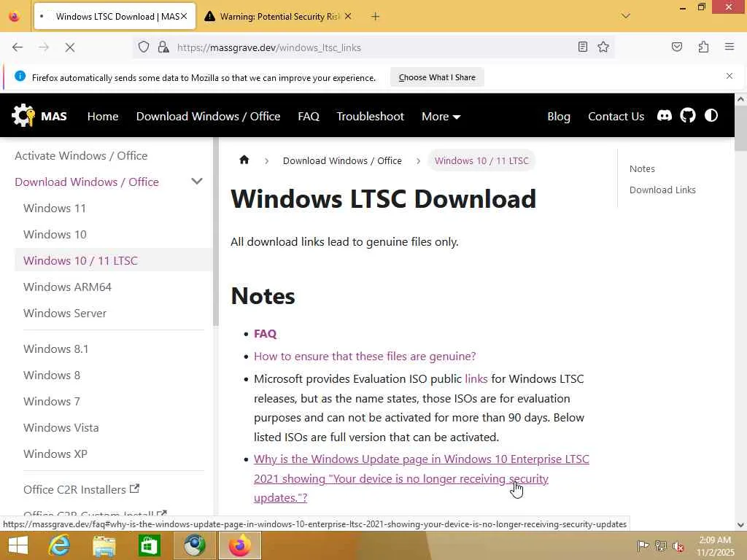Click the MAS gear logo
This screenshot has width=747, height=560.
point(23,116)
